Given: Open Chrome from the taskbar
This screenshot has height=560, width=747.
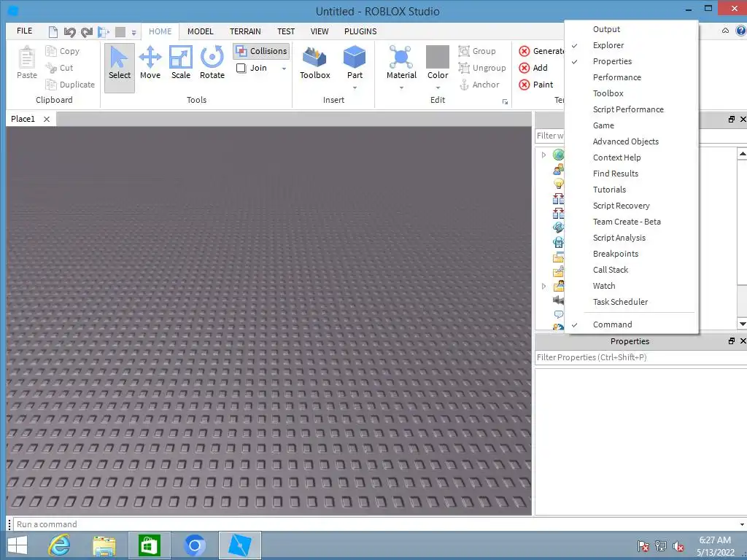Looking at the screenshot, I should tap(194, 545).
